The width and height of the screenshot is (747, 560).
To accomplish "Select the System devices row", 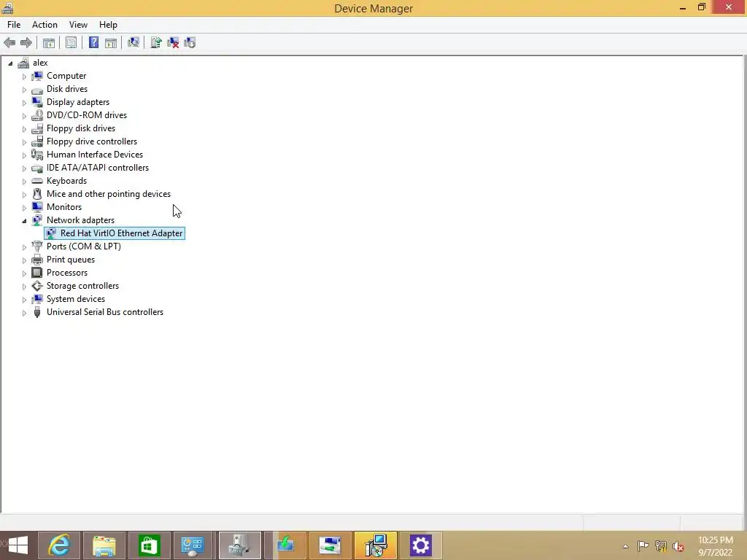I will 75,299.
